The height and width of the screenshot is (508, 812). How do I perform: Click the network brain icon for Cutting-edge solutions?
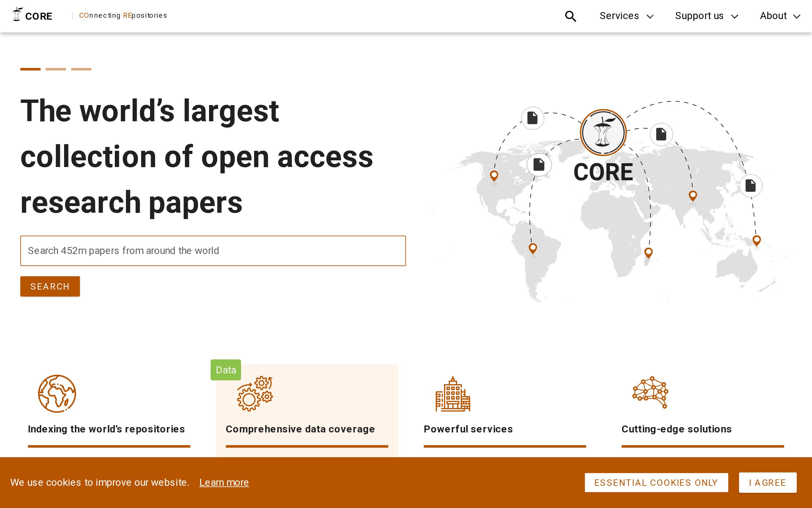(x=650, y=392)
